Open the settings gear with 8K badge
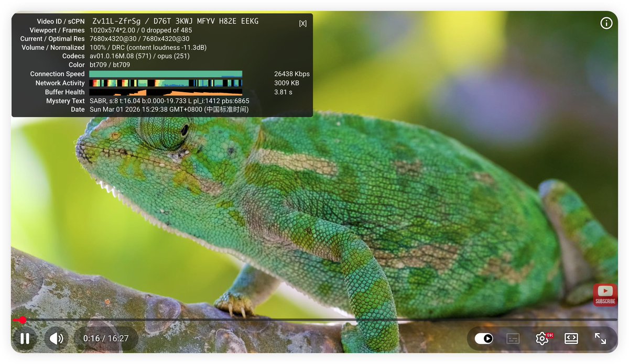Screen dimensions: 629x364 click(543, 339)
